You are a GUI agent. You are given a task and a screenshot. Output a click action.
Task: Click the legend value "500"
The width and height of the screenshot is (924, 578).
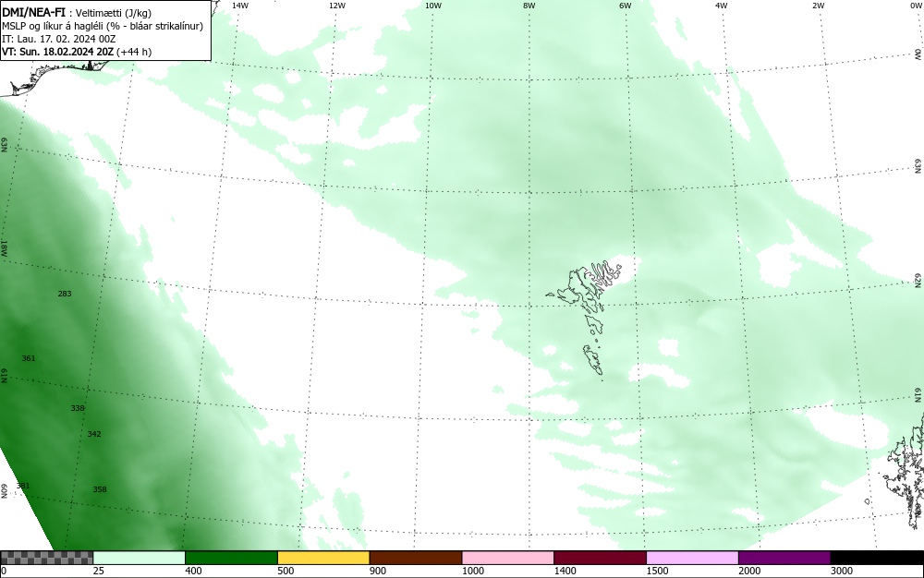point(286,571)
